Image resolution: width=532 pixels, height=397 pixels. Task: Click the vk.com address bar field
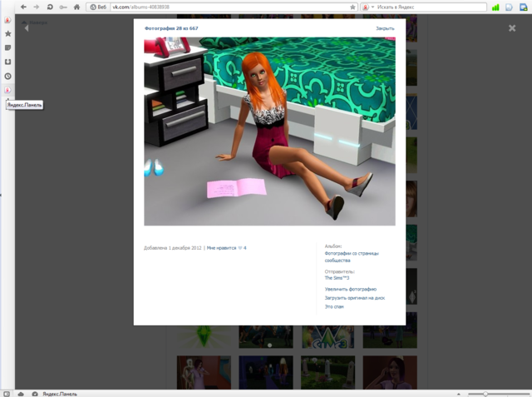tap(231, 7)
